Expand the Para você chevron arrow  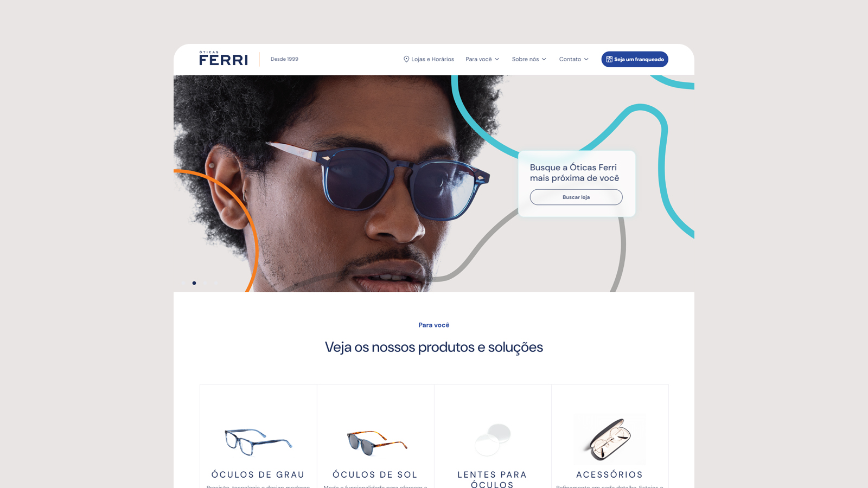tap(497, 59)
